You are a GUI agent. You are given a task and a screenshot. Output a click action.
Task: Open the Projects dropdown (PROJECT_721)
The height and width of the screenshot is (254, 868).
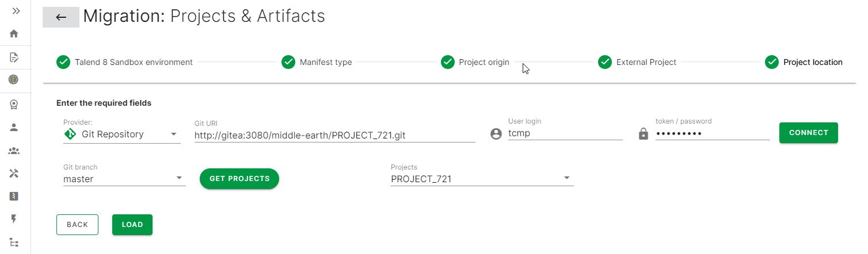coord(482,179)
